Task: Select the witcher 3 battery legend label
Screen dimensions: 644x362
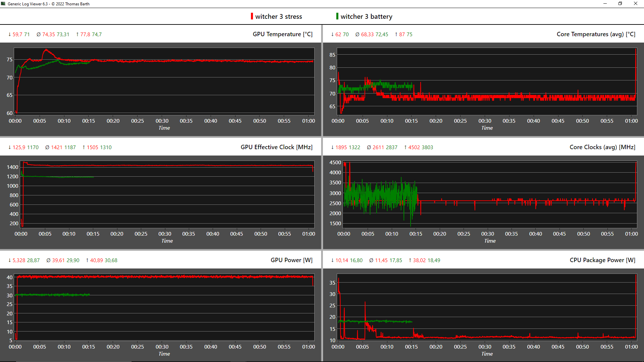Action: tap(366, 16)
